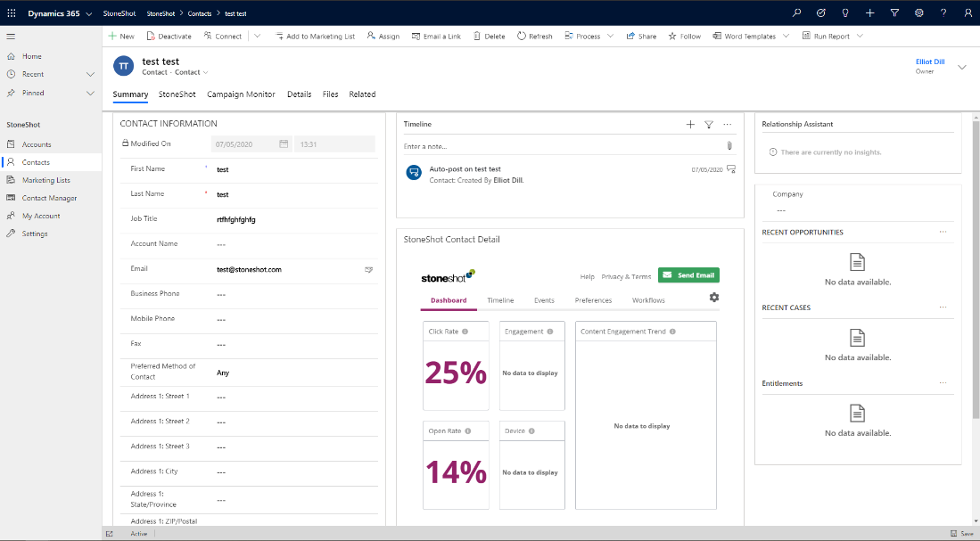Open Recent Opportunities more options ellipsis
This screenshot has height=541, width=980.
point(943,232)
